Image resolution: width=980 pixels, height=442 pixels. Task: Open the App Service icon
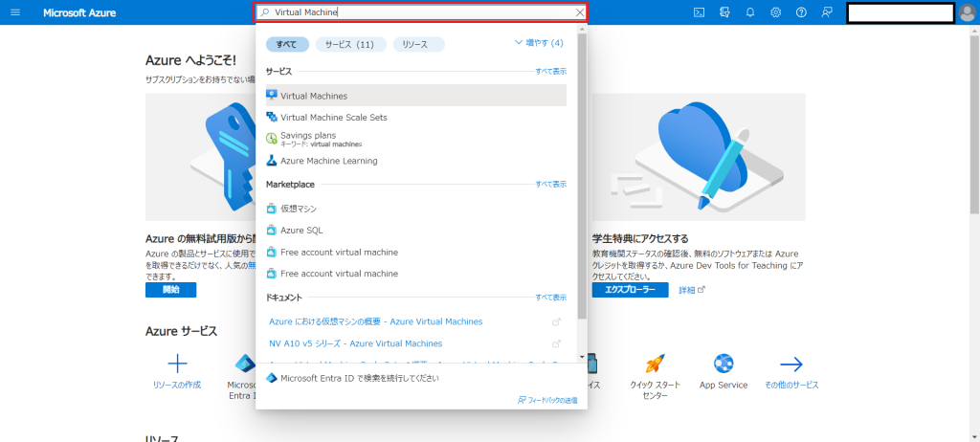point(724,364)
